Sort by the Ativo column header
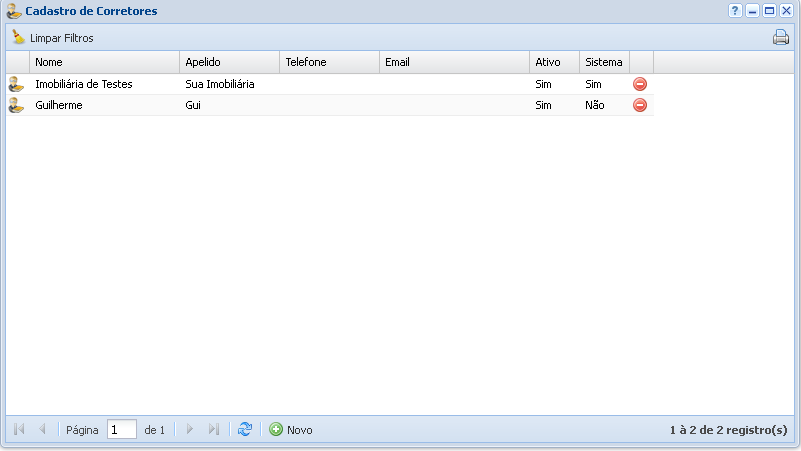The image size is (801, 451). click(x=554, y=62)
